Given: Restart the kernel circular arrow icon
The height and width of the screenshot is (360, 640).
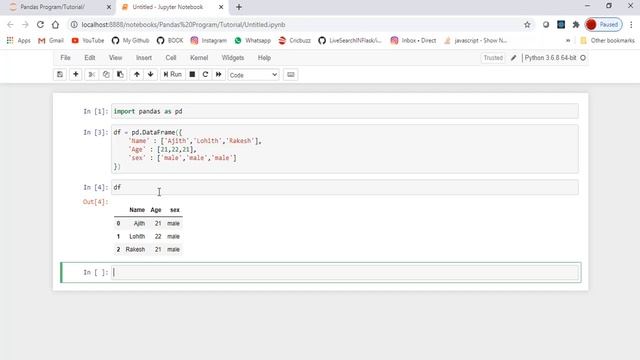Looking at the screenshot, I should coord(205,75).
